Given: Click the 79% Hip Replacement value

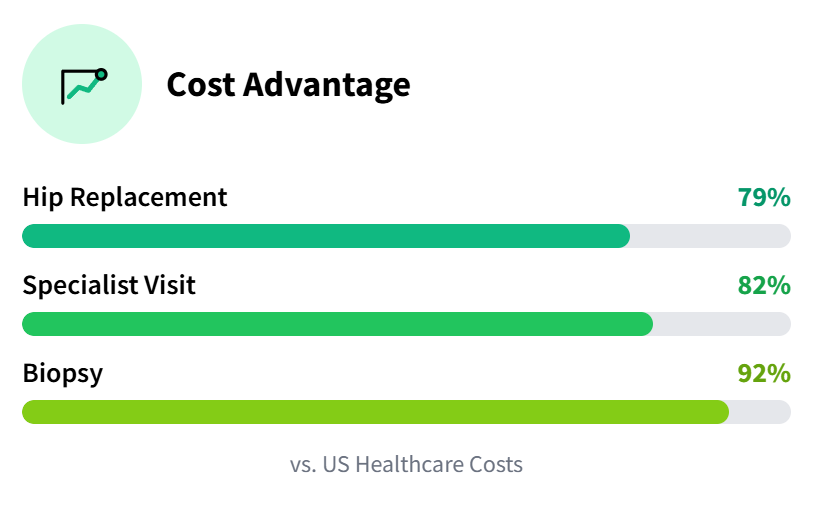Looking at the screenshot, I should pyautogui.click(x=764, y=198).
